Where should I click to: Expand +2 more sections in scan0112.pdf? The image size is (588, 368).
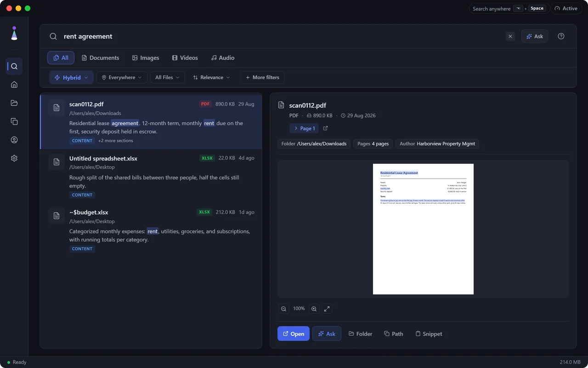point(115,141)
